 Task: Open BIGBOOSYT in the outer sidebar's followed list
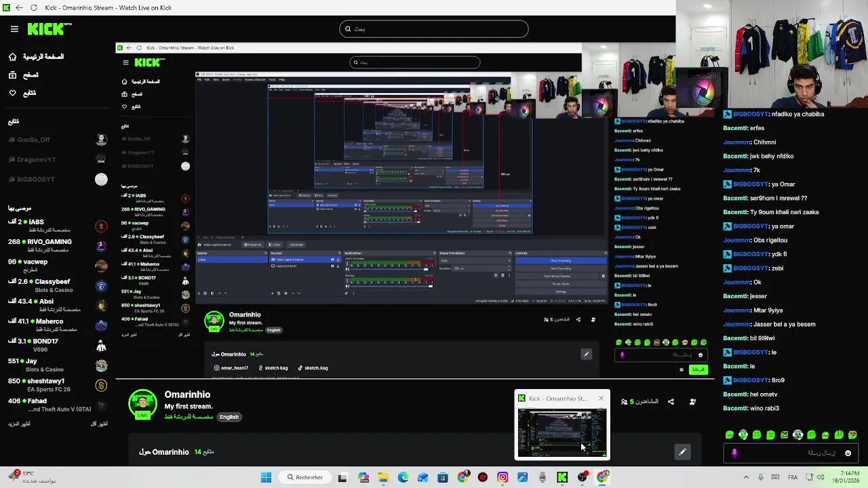click(58, 179)
